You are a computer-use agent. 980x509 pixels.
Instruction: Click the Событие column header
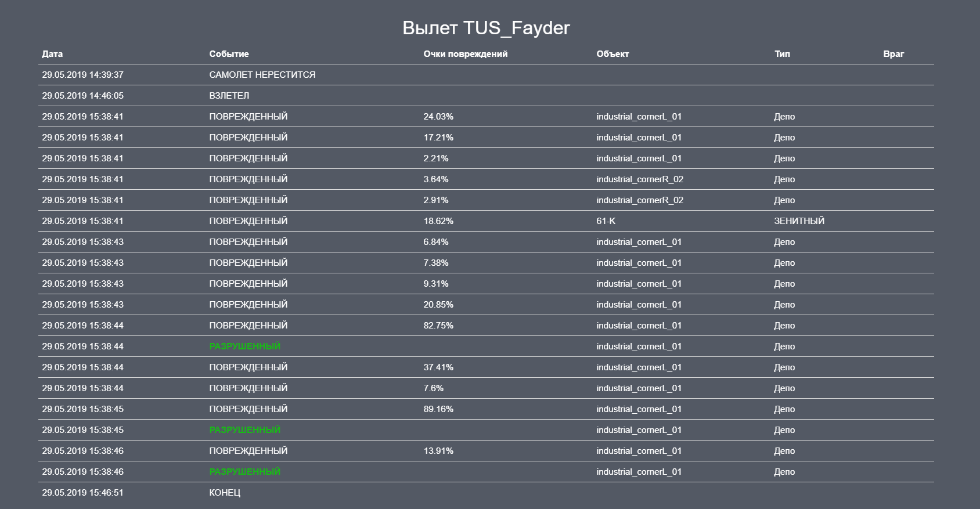(x=229, y=54)
